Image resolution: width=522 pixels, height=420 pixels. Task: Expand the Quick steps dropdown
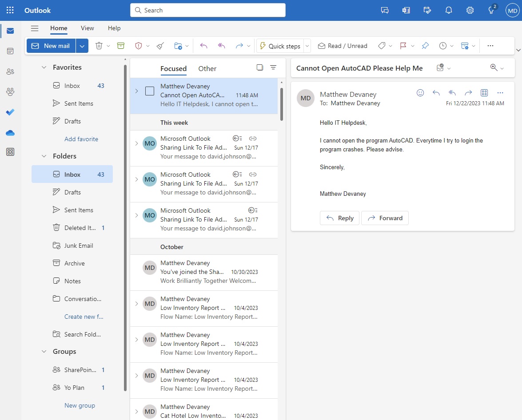point(307,45)
